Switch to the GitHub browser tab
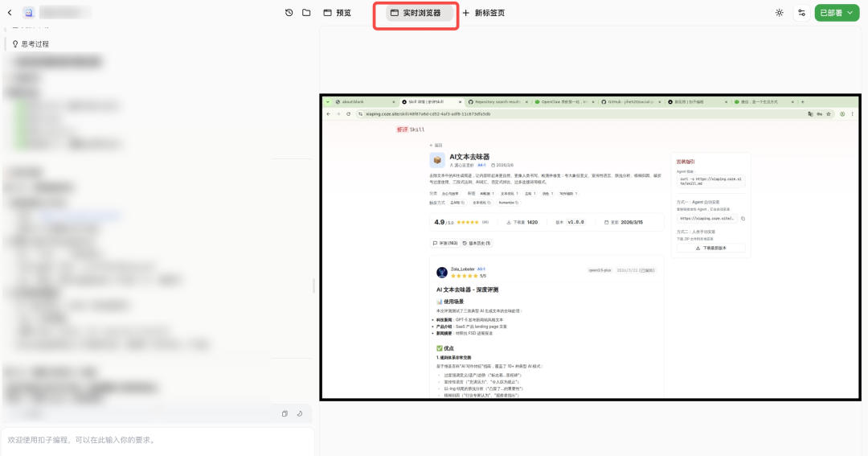Image resolution: width=868 pixels, height=456 pixels. point(631,102)
